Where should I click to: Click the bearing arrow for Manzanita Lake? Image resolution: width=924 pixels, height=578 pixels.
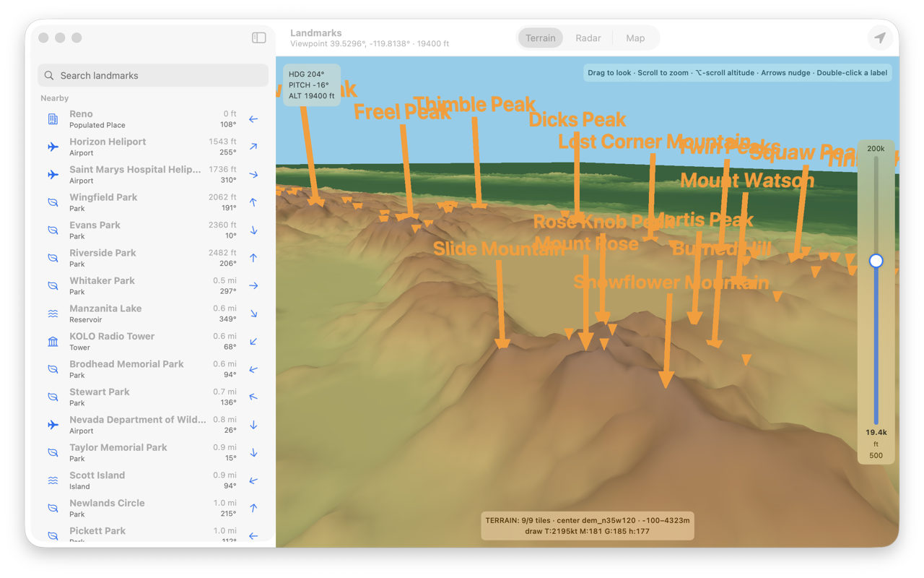(253, 314)
